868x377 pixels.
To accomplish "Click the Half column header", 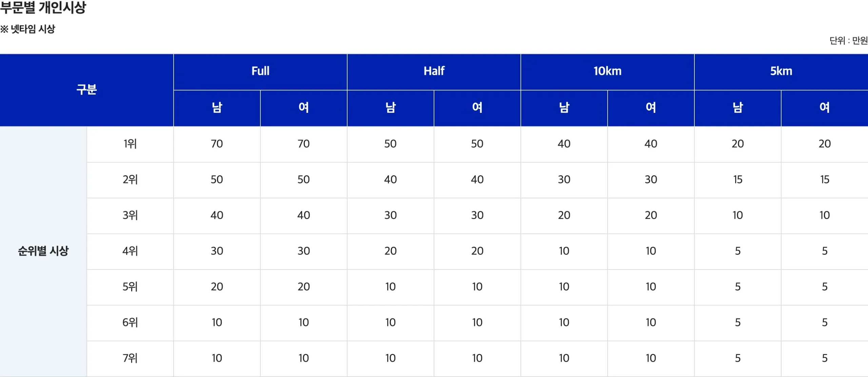I will point(434,72).
